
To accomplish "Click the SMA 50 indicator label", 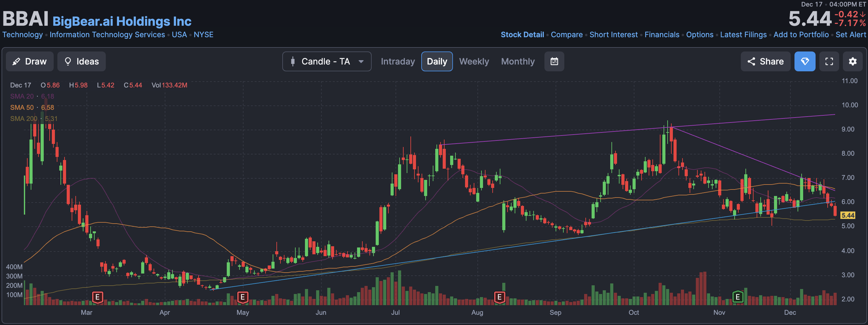I will [x=22, y=107].
